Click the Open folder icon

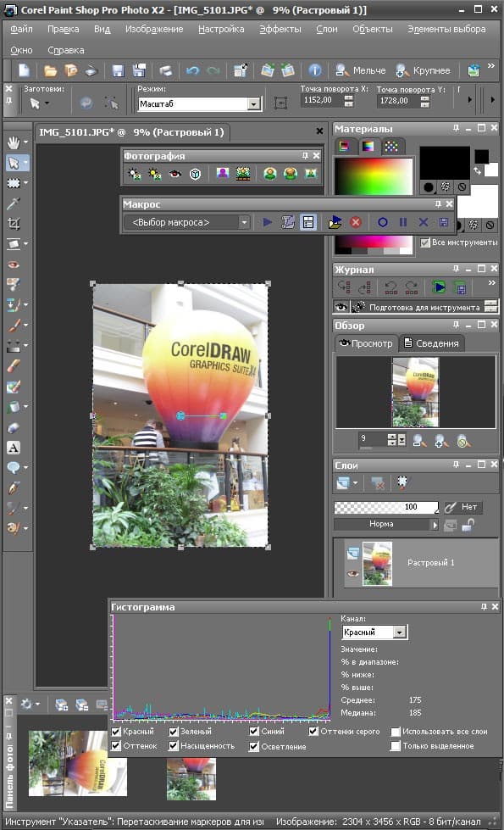coord(50,70)
